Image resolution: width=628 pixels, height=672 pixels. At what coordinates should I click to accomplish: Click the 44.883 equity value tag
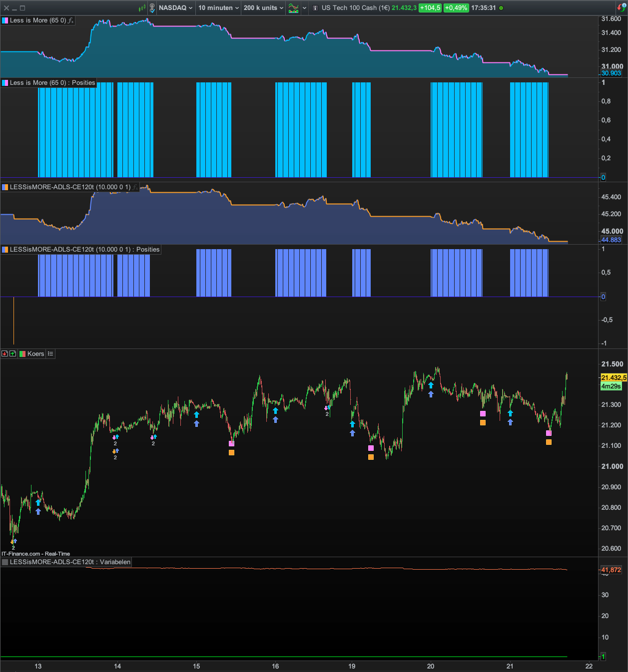611,240
